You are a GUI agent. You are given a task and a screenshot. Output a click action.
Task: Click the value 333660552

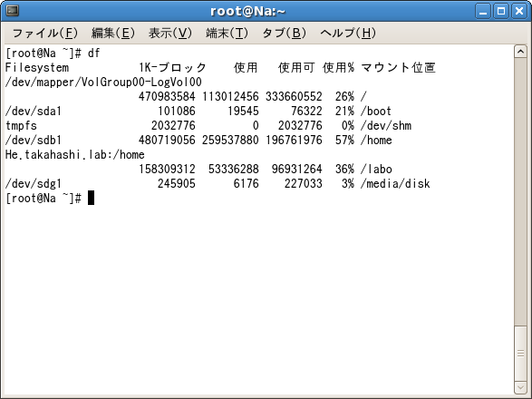click(294, 97)
